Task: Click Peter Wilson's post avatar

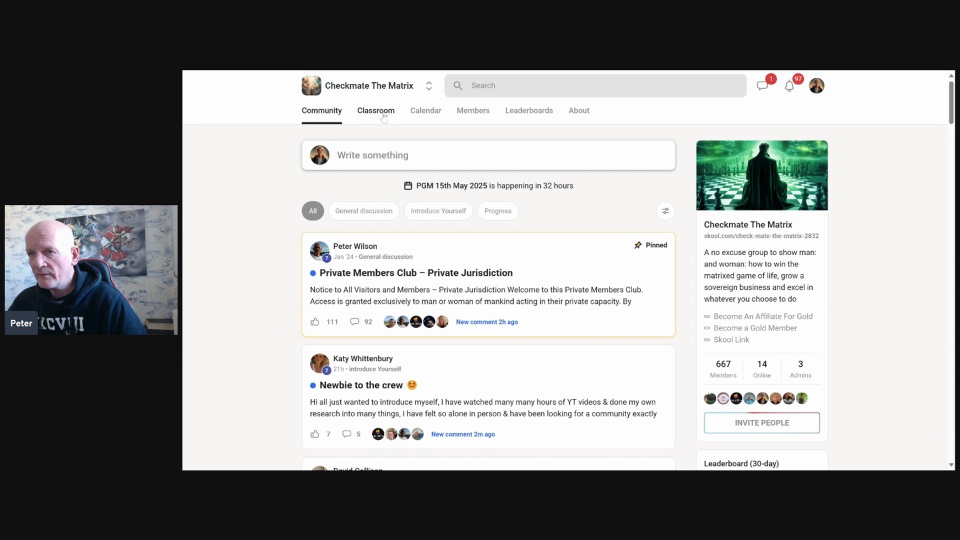Action: coord(319,250)
